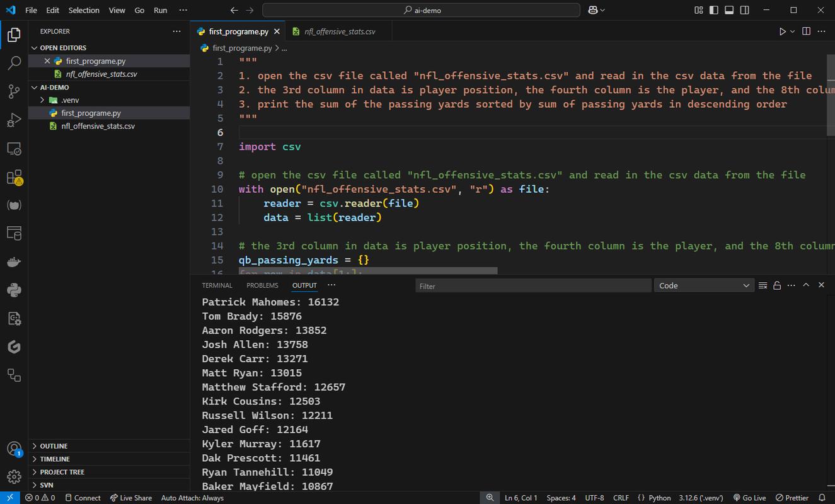Start Go Live server

tap(749, 498)
